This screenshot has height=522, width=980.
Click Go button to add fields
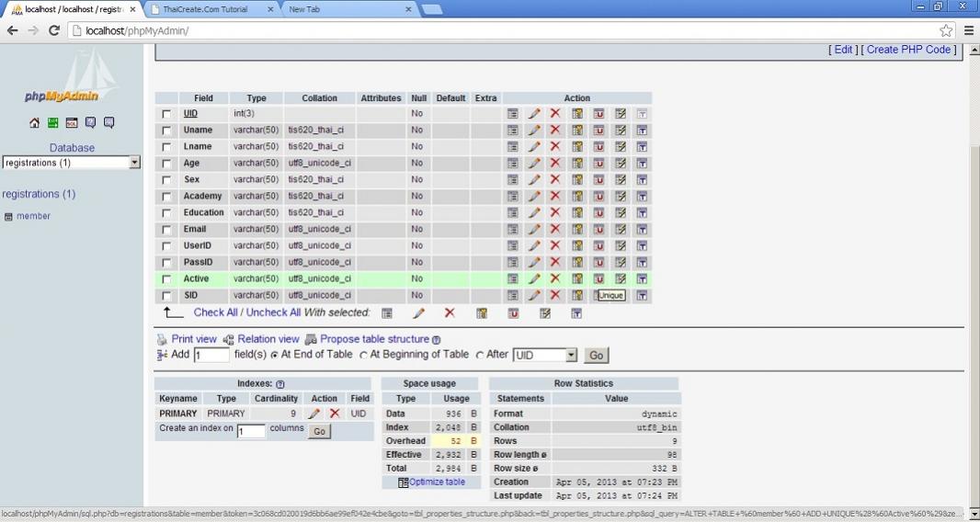coord(597,355)
